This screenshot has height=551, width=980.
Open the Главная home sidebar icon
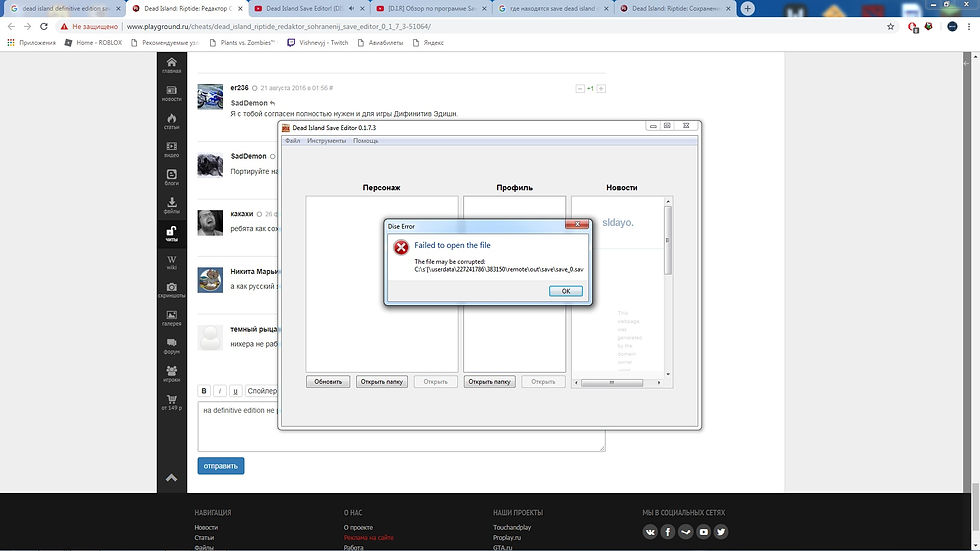pos(171,65)
